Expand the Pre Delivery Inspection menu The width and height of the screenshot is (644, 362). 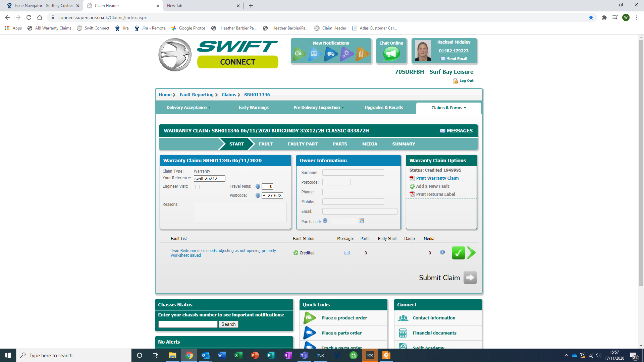point(318,108)
